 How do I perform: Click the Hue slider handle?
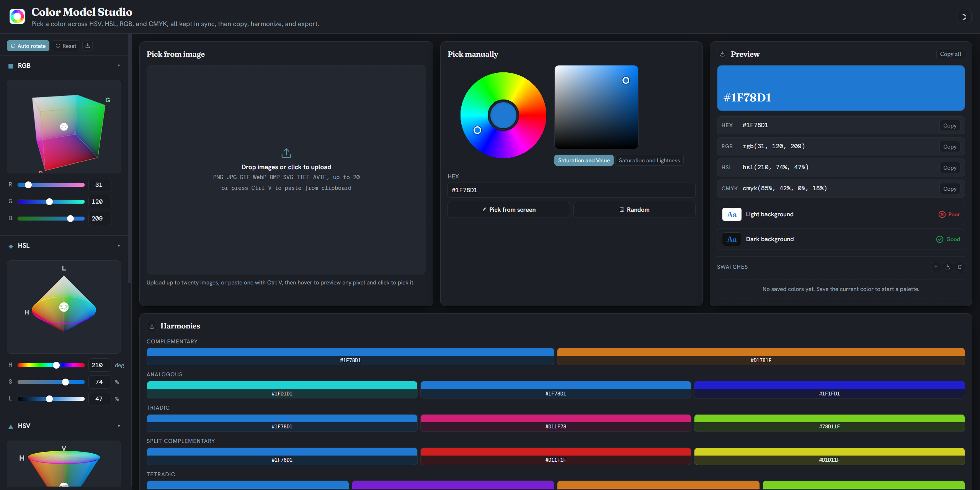coord(56,365)
